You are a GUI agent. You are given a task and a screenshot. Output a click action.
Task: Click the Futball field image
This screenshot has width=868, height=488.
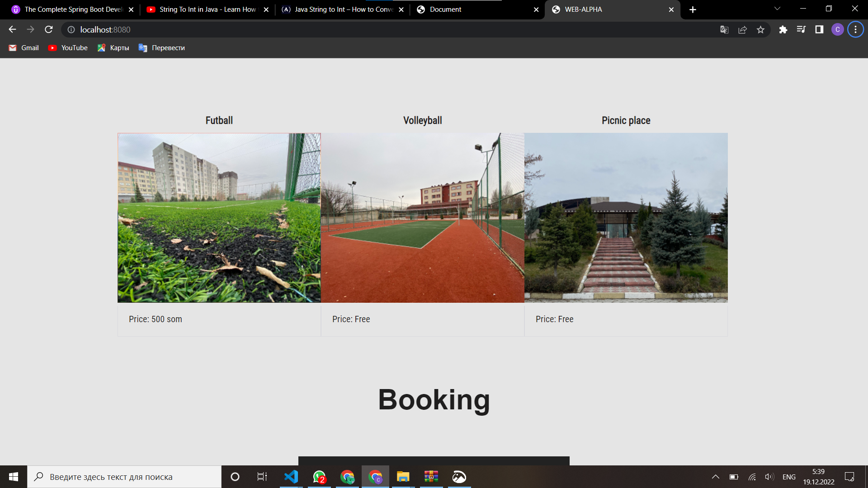click(219, 217)
